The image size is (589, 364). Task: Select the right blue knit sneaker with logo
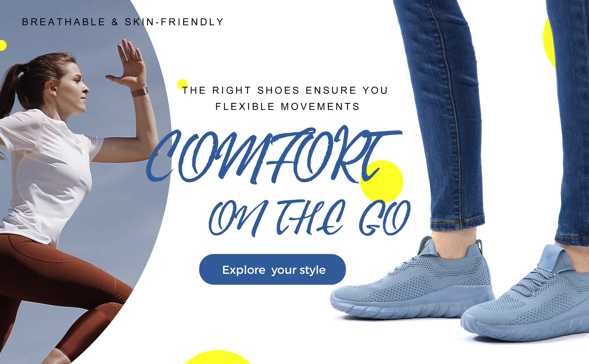coord(525,295)
